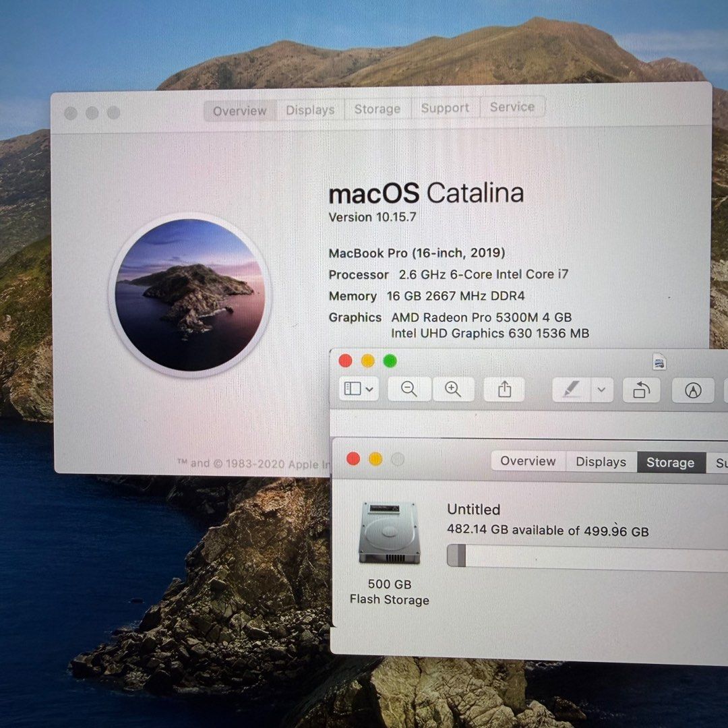This screenshot has height=728, width=728.
Task: Open Storage tab in back About window
Action: click(377, 109)
